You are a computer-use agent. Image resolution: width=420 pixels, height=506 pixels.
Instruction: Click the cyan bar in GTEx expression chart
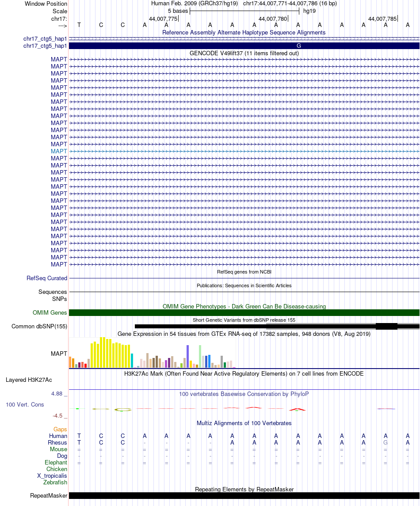coord(132,361)
